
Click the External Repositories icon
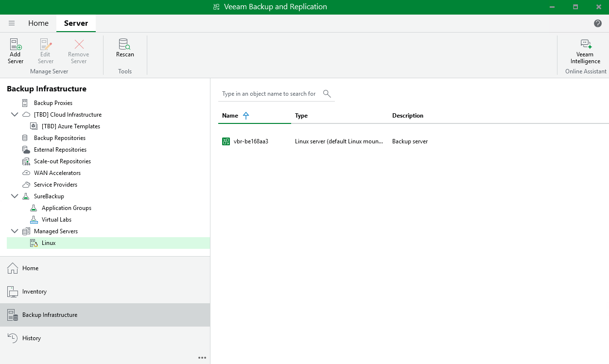25,150
